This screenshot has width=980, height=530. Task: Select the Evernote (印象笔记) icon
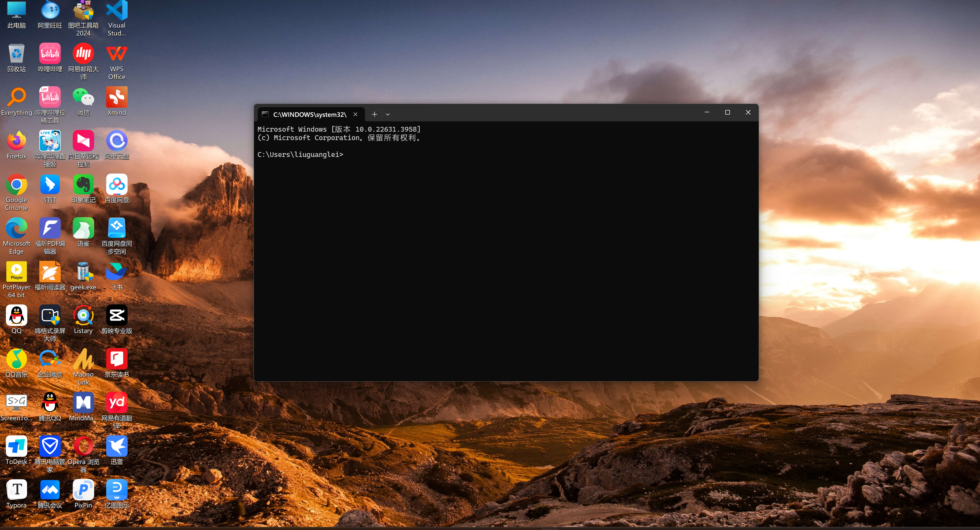83,185
